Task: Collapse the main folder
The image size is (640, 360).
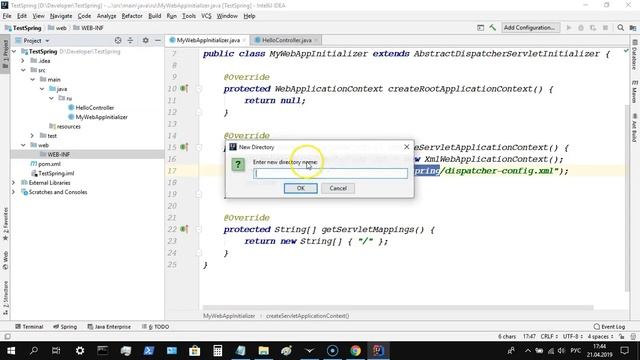Action: point(32,80)
